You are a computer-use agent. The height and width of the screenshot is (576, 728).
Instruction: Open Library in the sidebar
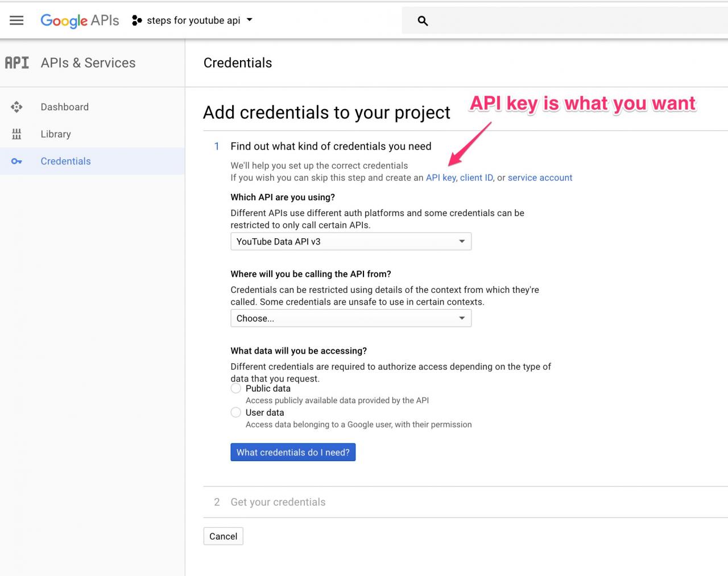pos(56,134)
